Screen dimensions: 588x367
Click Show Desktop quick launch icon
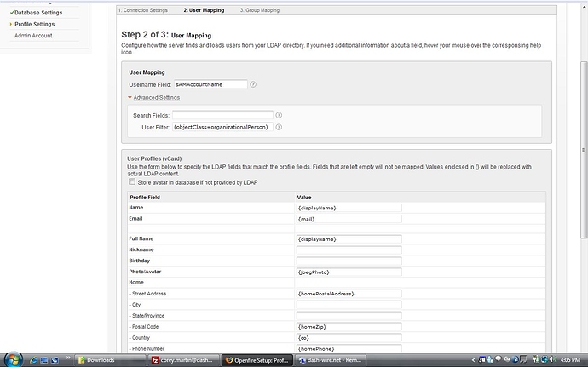coord(43,360)
